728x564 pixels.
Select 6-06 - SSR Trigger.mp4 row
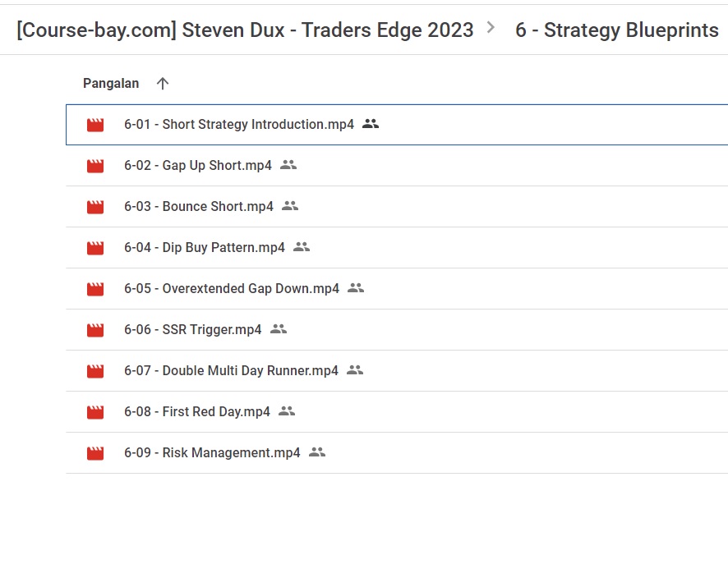click(x=397, y=330)
